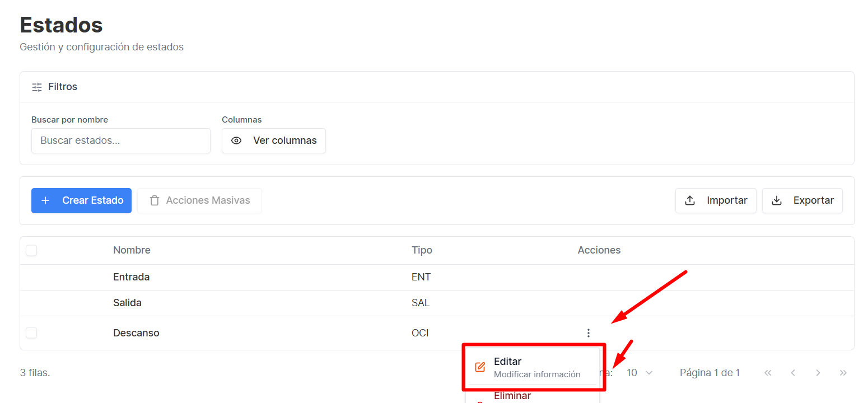Go to previous page chevron
This screenshot has width=868, height=403.
point(793,373)
